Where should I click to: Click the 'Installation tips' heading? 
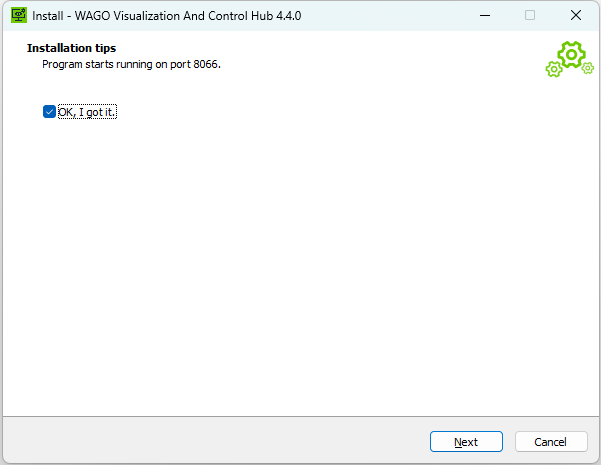click(x=71, y=48)
